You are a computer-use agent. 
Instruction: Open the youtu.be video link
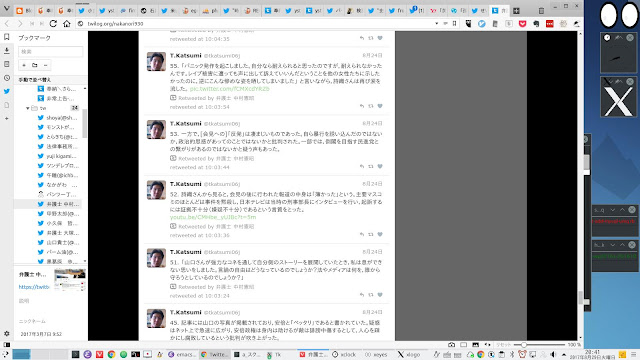tap(213, 217)
